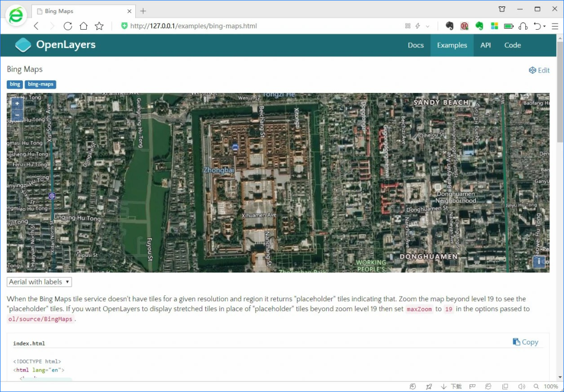564x392 pixels.
Task: Open the browser hamburger menu
Action: click(555, 26)
